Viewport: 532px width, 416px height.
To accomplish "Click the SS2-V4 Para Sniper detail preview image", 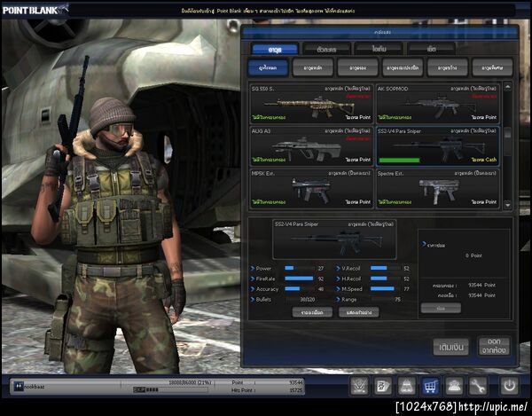I will coord(334,239).
